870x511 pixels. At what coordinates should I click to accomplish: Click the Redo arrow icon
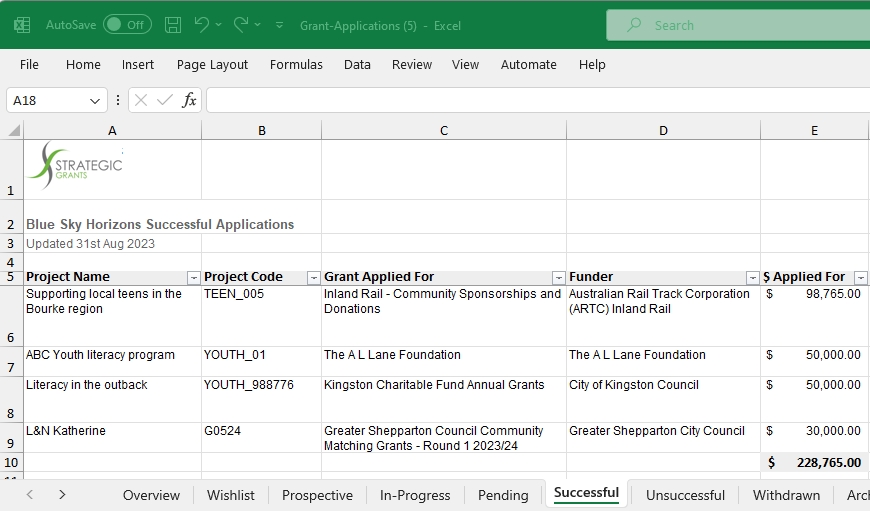[x=241, y=25]
